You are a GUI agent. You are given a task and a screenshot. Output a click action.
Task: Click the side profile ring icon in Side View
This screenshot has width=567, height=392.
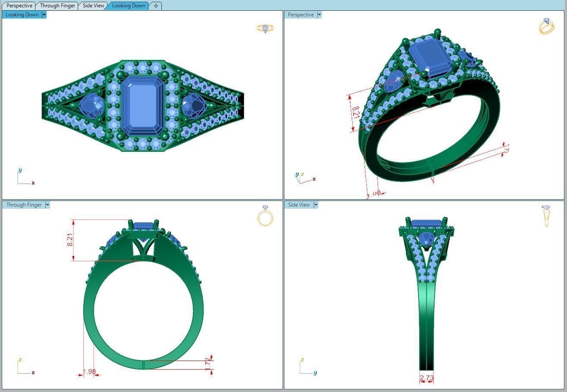pyautogui.click(x=546, y=216)
